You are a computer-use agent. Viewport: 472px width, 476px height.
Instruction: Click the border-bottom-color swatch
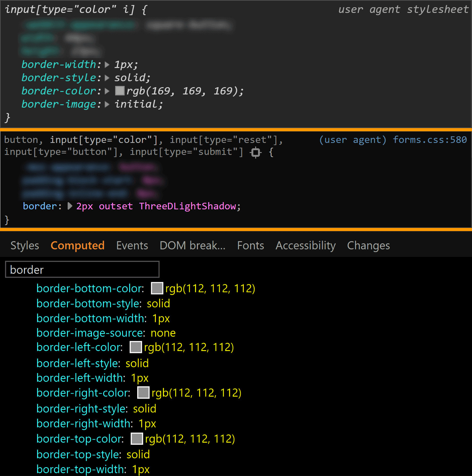(x=157, y=288)
